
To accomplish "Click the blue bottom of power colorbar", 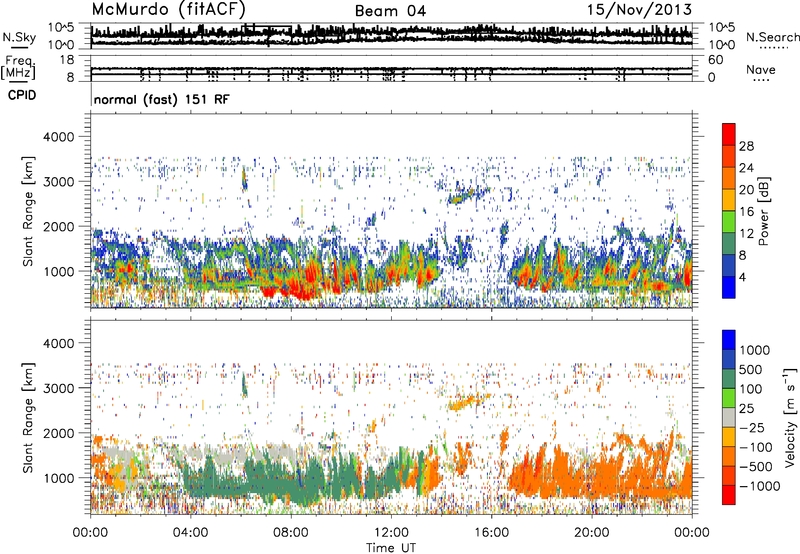I will pos(729,287).
